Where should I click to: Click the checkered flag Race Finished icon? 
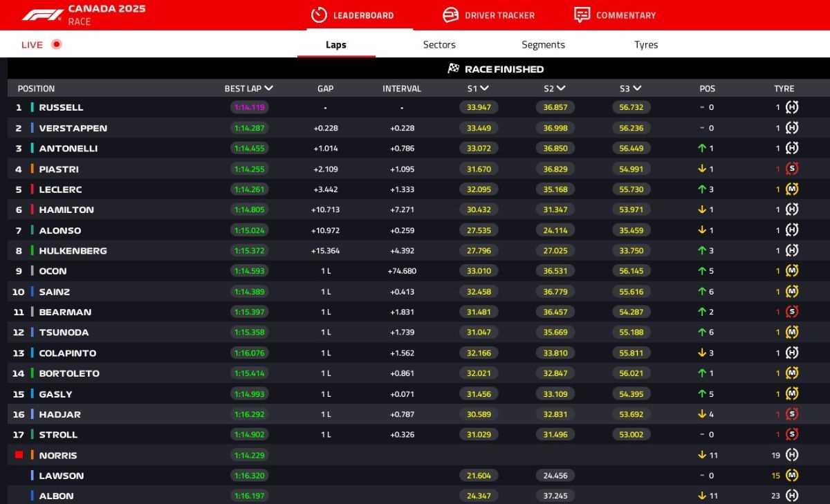point(454,68)
